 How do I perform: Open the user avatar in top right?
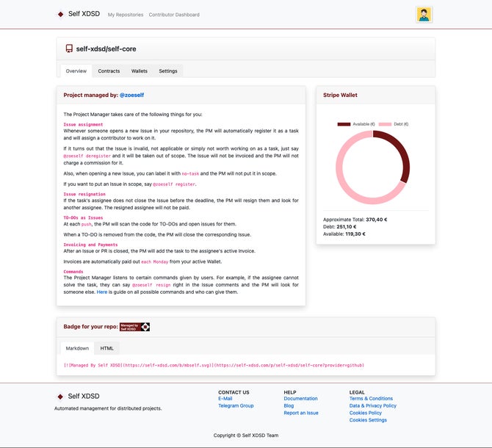424,15
